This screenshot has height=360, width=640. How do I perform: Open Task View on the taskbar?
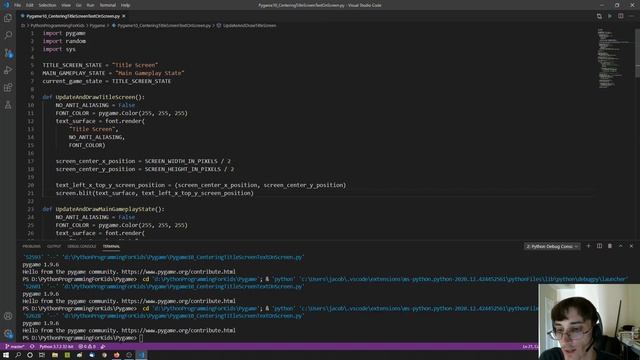[x=42, y=355]
